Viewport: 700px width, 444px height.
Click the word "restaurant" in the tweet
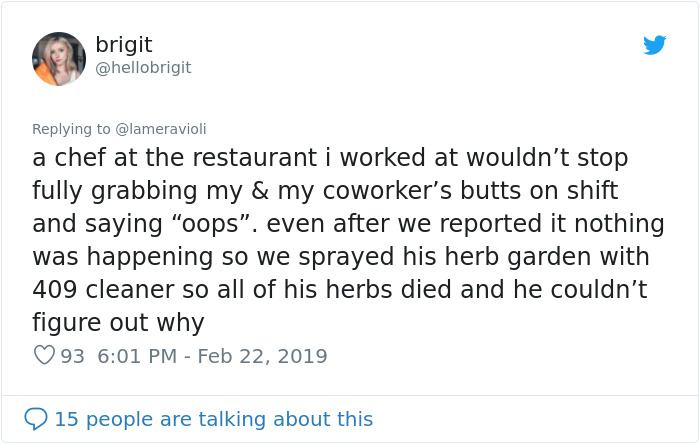(257, 158)
